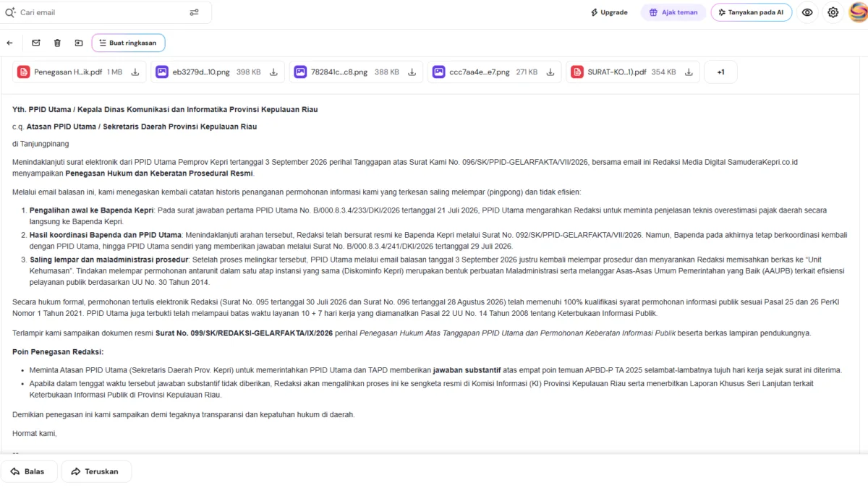The width and height of the screenshot is (868, 488).
Task: Download the ccc7aa4e...e7.png attachment
Action: tap(550, 72)
